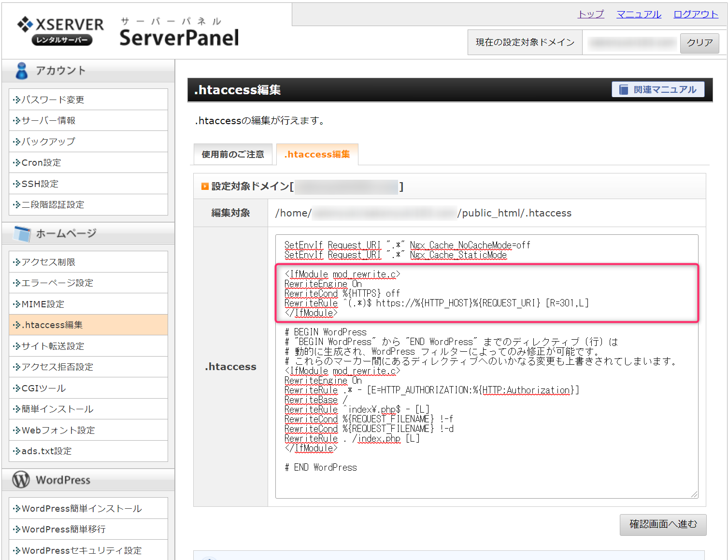The width and height of the screenshot is (728, 560).
Task: Click the account person icon
Action: [x=21, y=70]
